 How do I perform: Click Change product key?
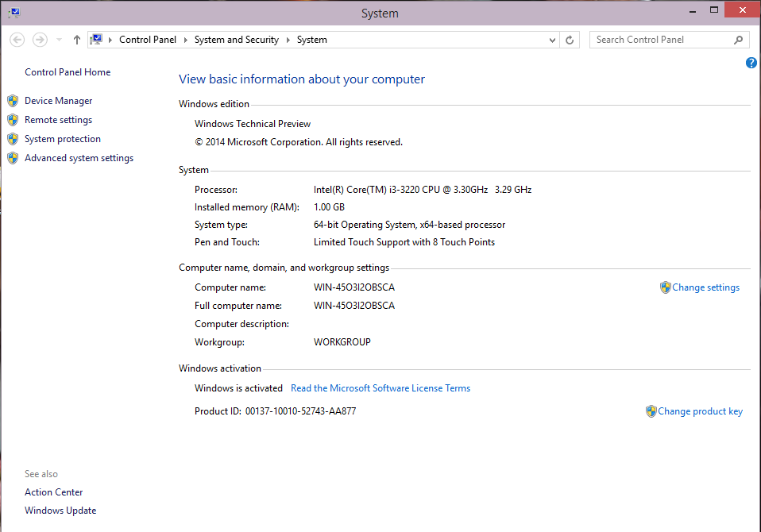tap(700, 411)
